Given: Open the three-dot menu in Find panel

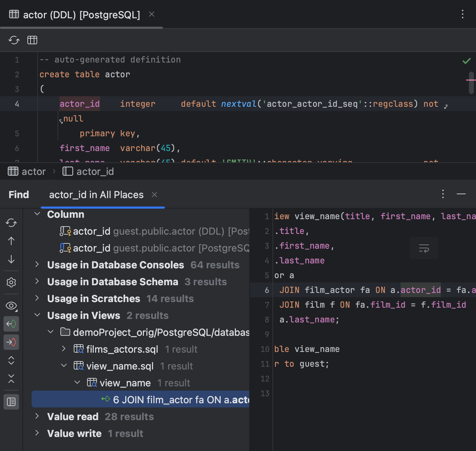Looking at the screenshot, I should click(443, 194).
